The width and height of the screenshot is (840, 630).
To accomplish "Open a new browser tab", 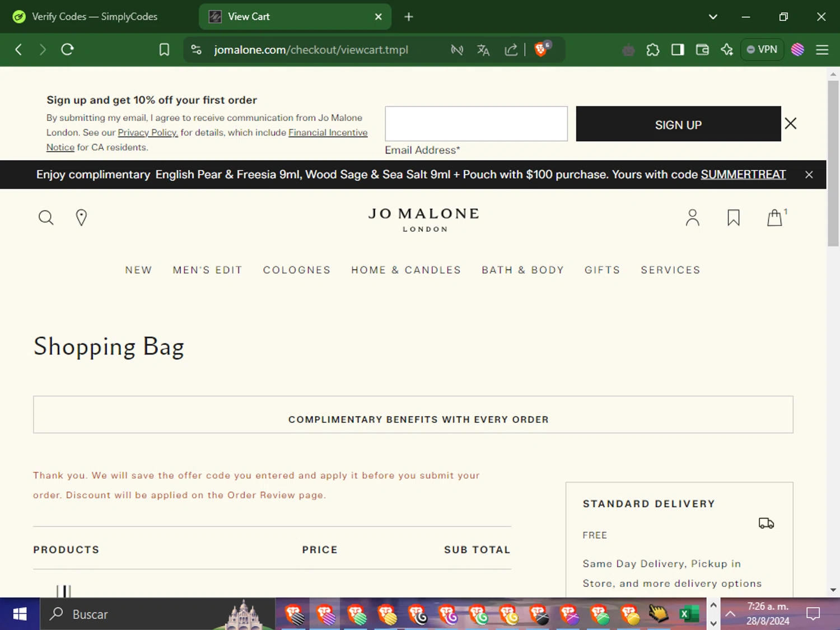I will (409, 17).
